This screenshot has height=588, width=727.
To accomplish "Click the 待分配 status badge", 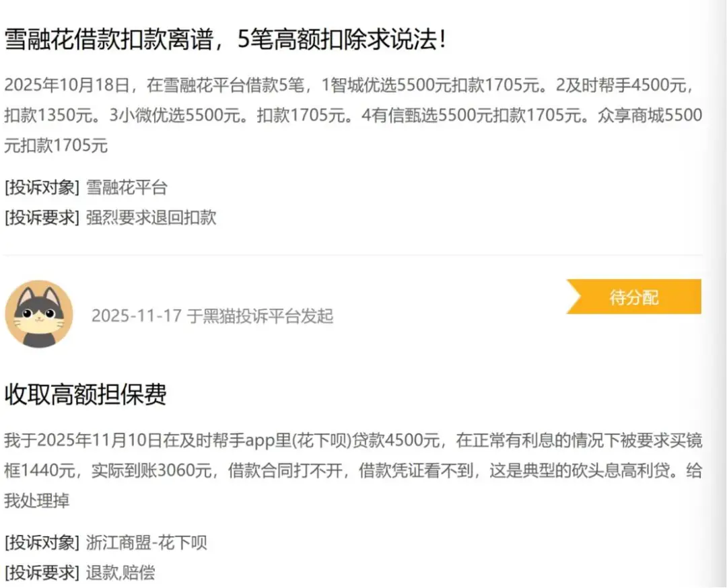I will pos(634,297).
